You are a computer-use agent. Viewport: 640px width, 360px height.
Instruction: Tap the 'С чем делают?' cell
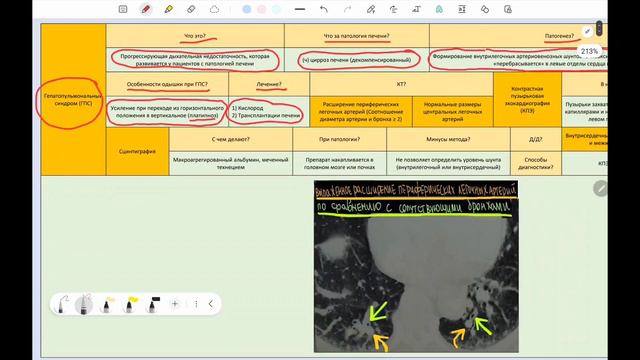click(231, 139)
